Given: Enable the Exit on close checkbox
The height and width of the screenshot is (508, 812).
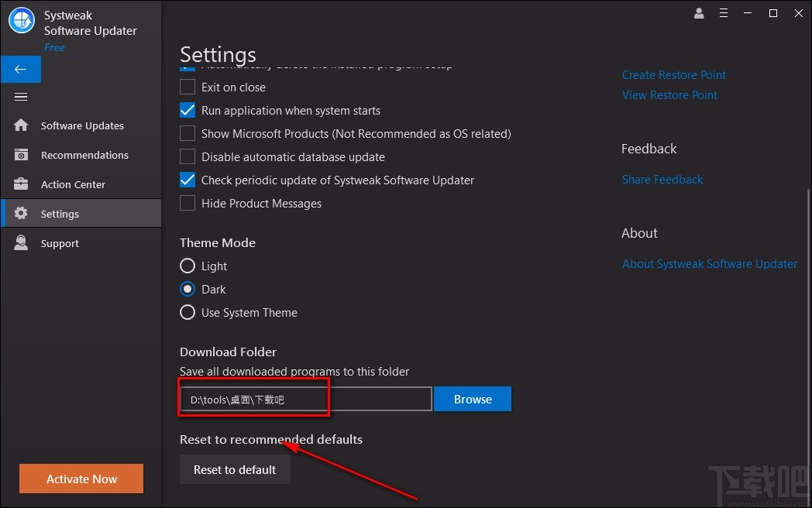Looking at the screenshot, I should pos(187,87).
